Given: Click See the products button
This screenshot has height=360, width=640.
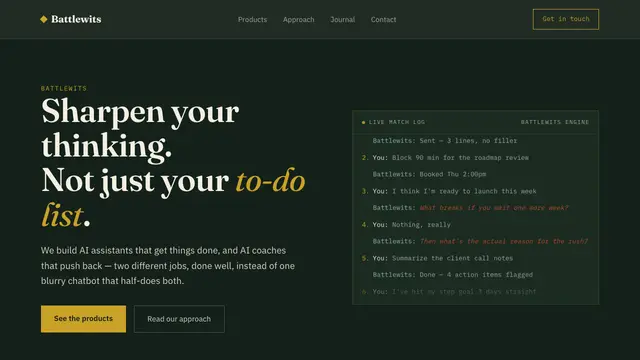Looking at the screenshot, I should pos(83,319).
